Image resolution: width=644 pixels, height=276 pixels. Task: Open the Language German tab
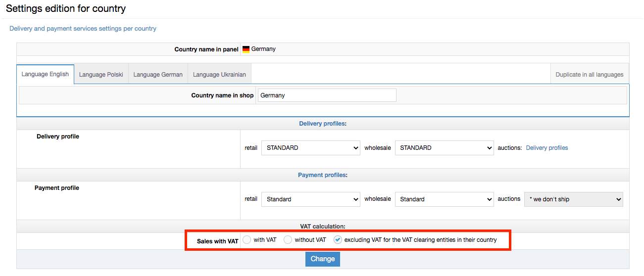158,75
